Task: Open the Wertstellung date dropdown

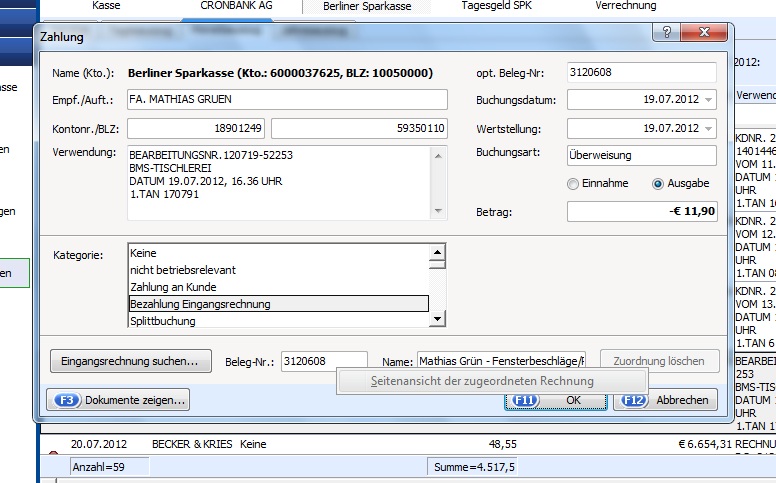Action: coord(709,129)
